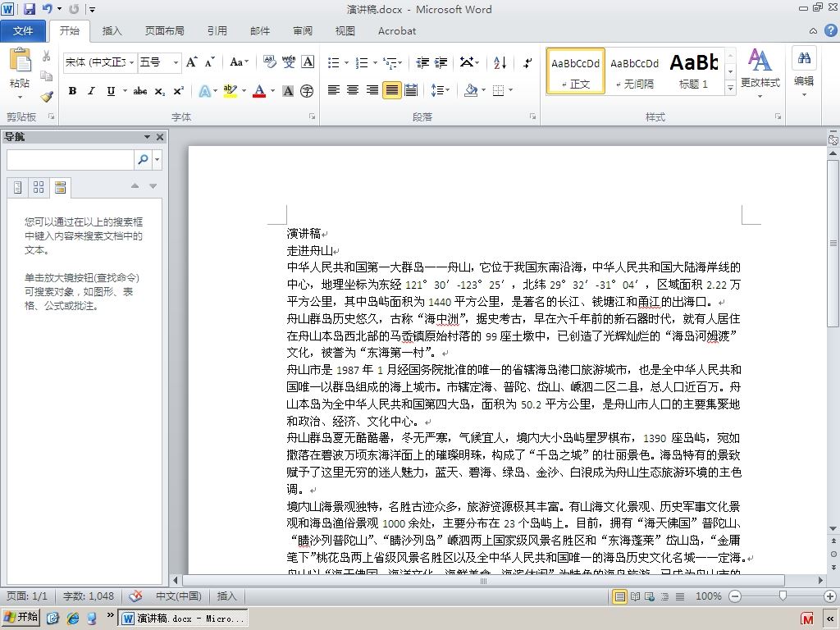Click the Undo arrow icon

pyautogui.click(x=48, y=8)
